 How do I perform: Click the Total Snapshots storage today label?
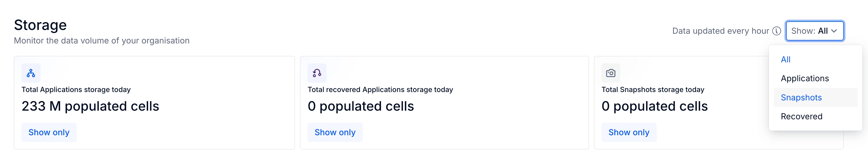(653, 90)
